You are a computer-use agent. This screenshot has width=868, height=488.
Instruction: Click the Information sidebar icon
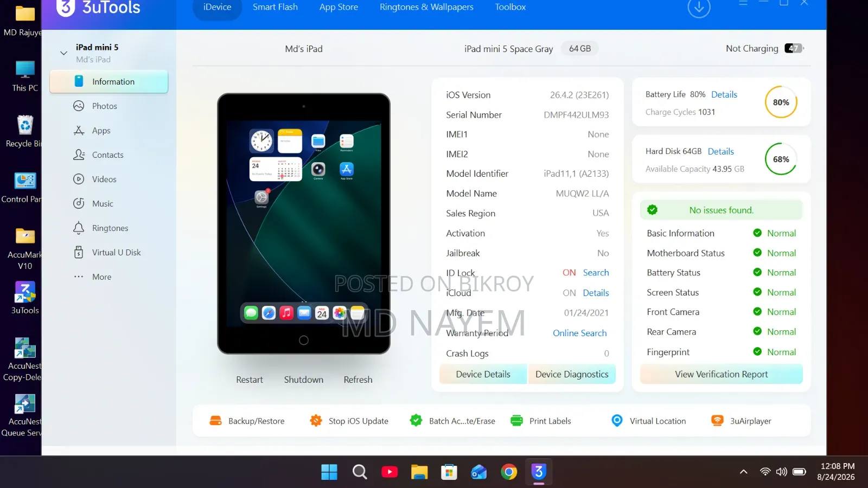79,81
